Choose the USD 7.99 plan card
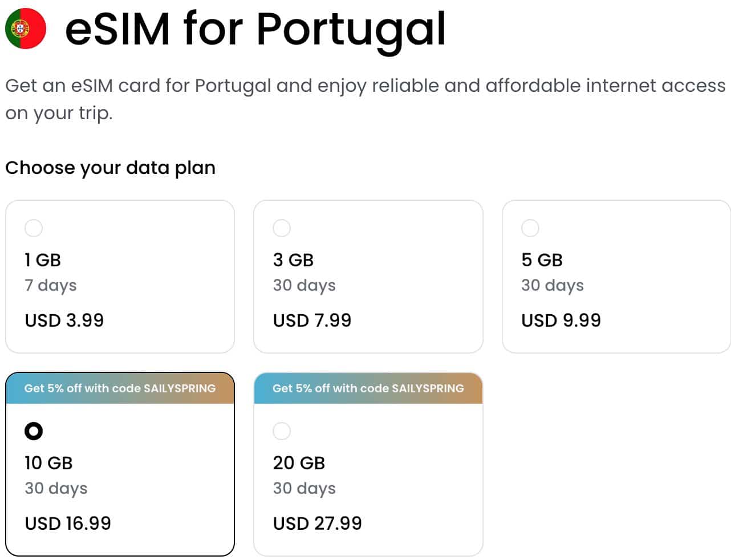 pos(368,277)
